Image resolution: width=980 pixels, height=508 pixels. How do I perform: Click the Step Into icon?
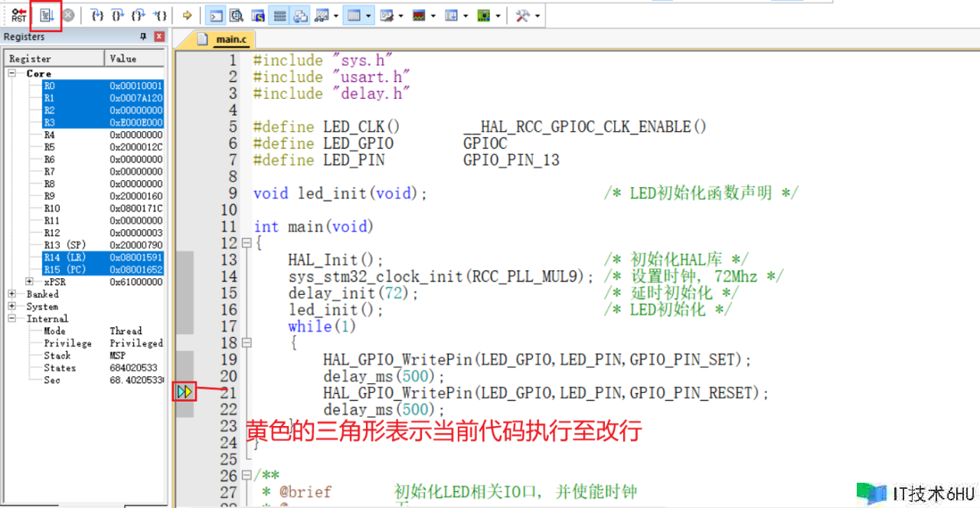click(x=96, y=15)
